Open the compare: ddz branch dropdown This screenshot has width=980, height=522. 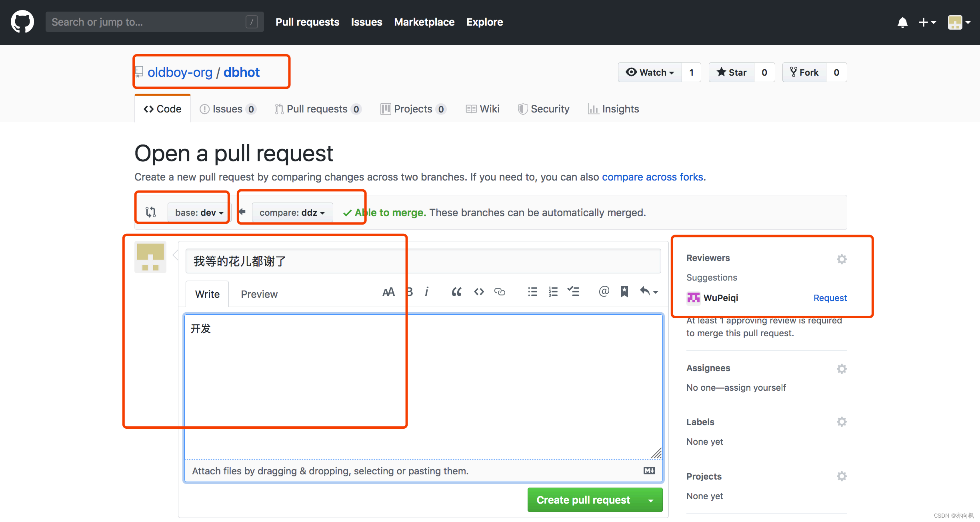coord(292,213)
